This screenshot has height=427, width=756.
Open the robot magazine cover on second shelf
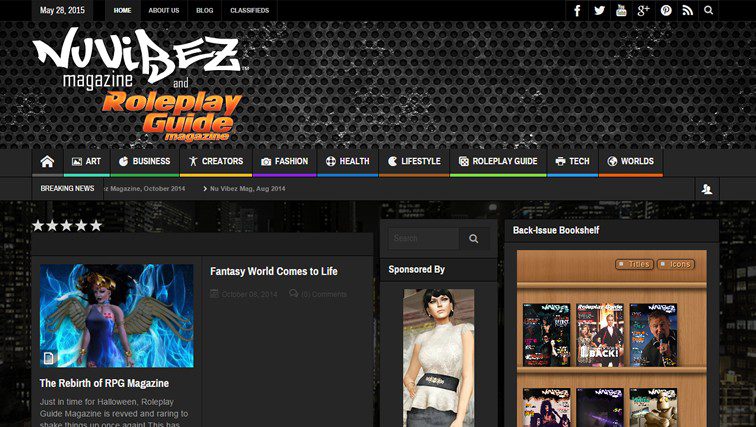(653, 407)
